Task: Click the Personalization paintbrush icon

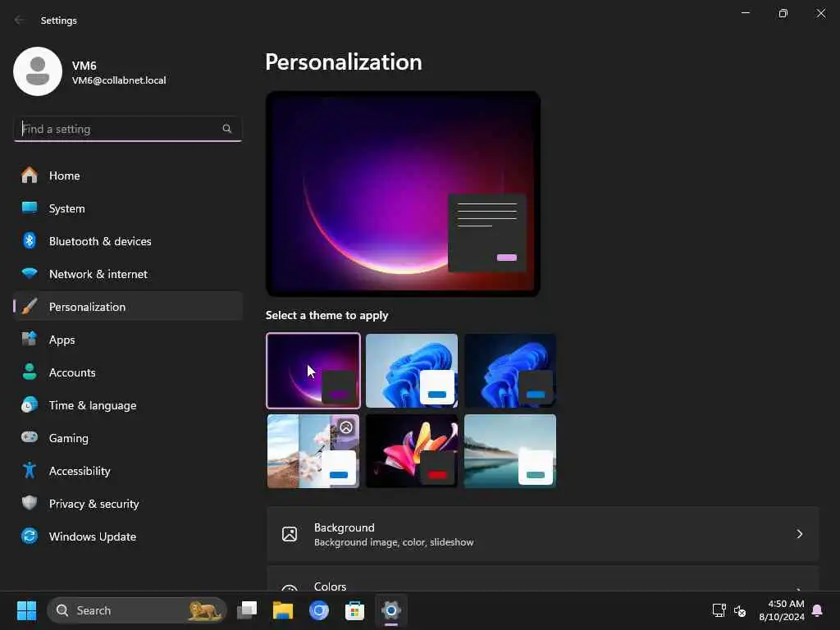Action: pos(30,307)
